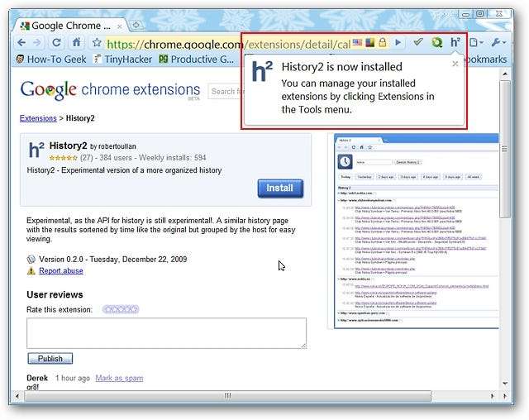Click the checkmark extension icon
This screenshot has width=529, height=420.
(418, 42)
